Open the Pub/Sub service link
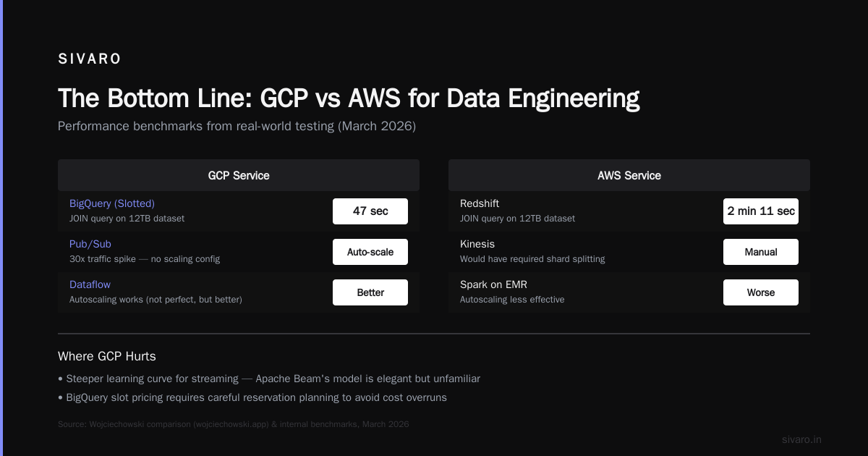The height and width of the screenshot is (456, 868). (90, 244)
